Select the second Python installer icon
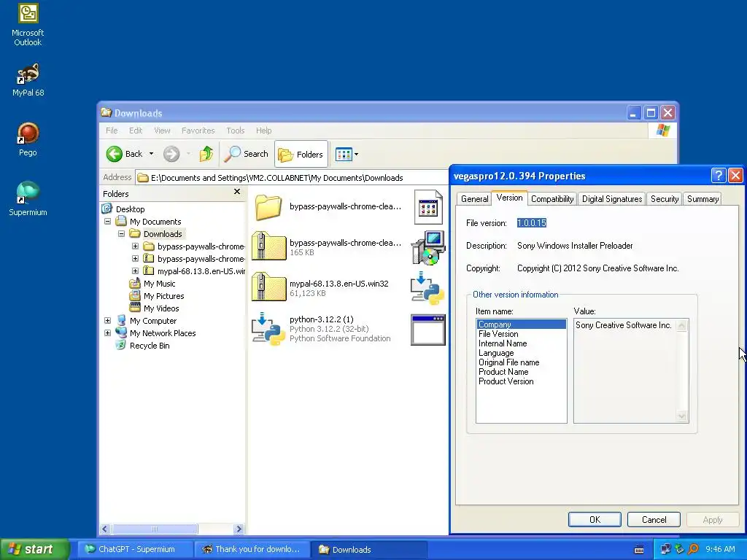747x560 pixels. click(x=427, y=288)
